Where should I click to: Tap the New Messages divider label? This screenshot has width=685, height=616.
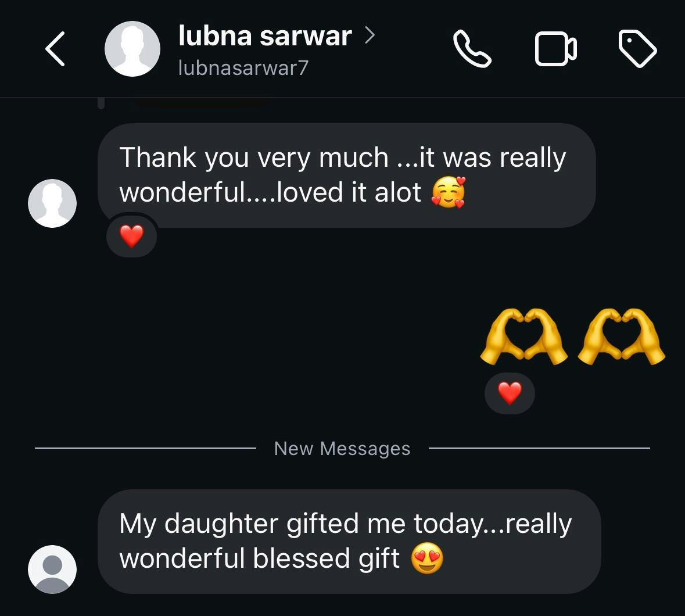coord(342,448)
